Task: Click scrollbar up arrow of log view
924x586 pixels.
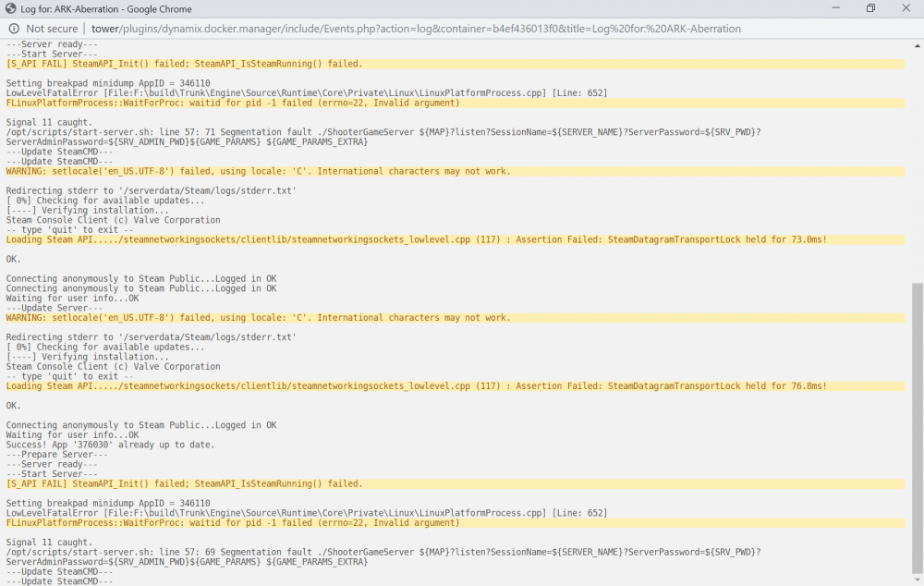Action: [x=918, y=45]
